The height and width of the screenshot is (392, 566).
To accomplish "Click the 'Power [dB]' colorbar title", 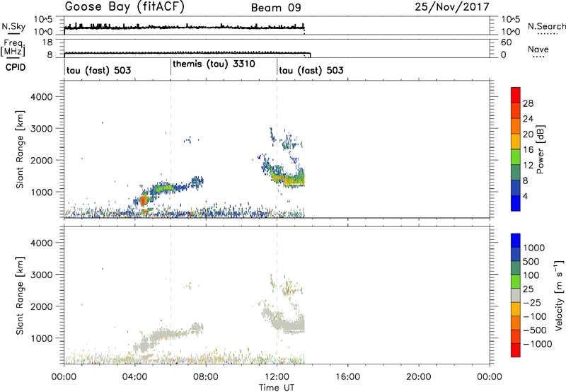I will click(541, 149).
